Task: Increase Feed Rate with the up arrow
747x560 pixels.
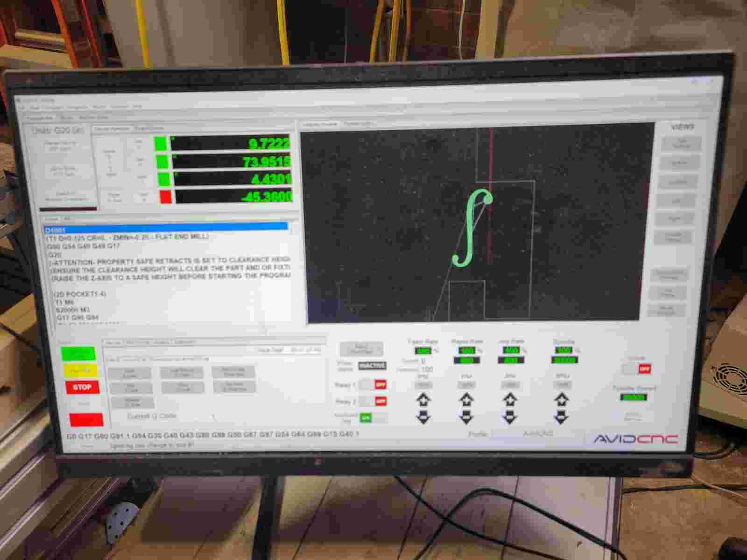Action: (423, 399)
